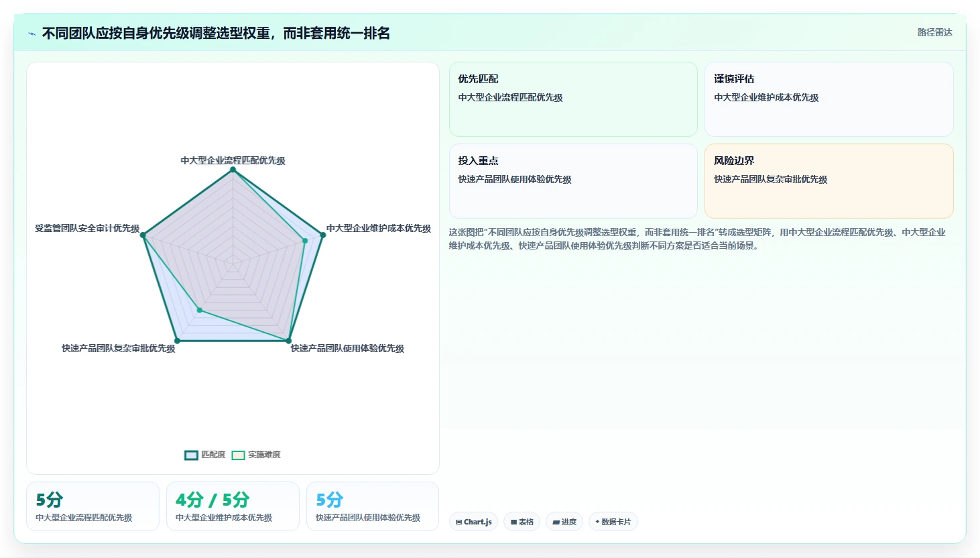Click the description paragraph starting 这张图把
980x558 pixels.
[x=697, y=239]
